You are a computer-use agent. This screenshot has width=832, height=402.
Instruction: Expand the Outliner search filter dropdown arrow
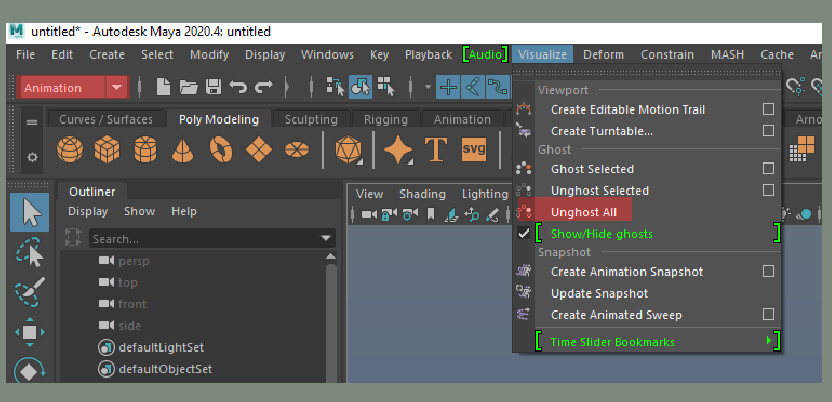pos(326,239)
